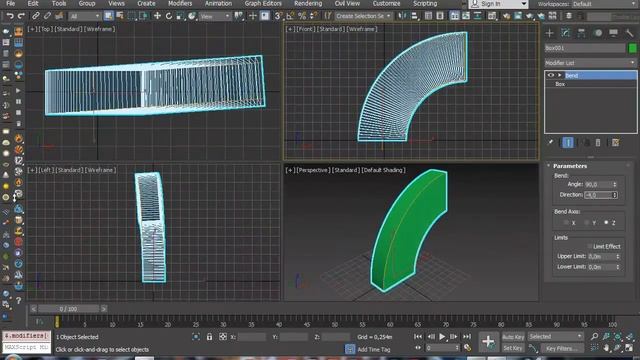Open the Animation menu
Screen dimensions: 640x360
(x=218, y=3)
